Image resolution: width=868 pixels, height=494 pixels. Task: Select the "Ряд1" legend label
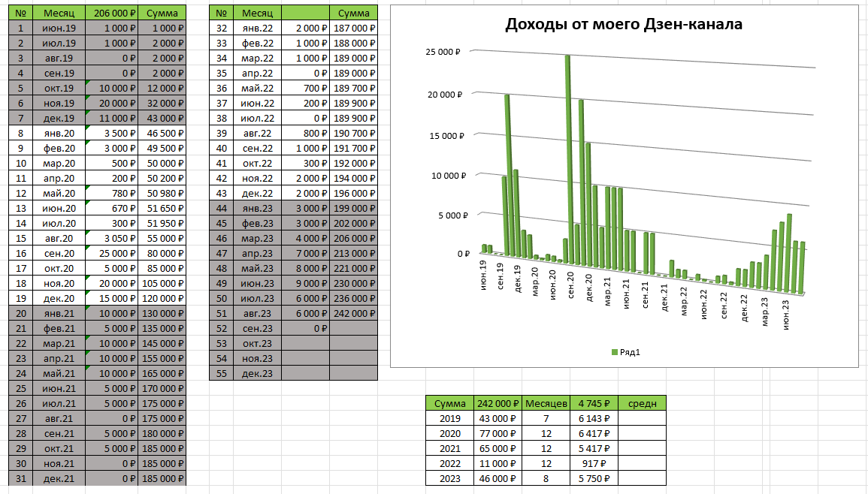click(x=630, y=352)
